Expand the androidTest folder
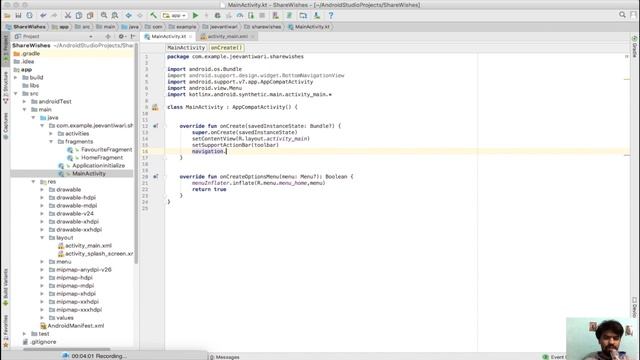Image resolution: width=640 pixels, height=360 pixels. (x=24, y=102)
